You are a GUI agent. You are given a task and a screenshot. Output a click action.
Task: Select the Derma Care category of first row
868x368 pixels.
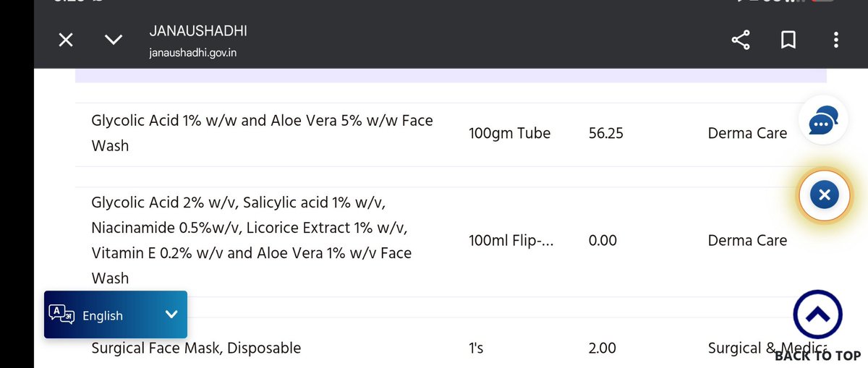point(747,133)
